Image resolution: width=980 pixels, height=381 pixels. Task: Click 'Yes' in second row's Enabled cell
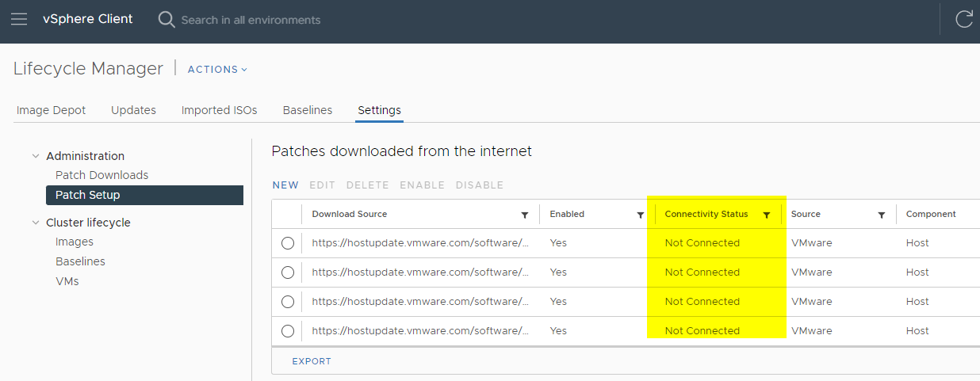[558, 272]
